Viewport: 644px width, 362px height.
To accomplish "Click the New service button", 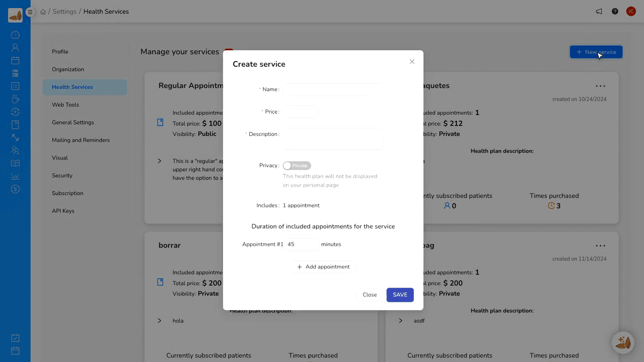I will pyautogui.click(x=596, y=52).
